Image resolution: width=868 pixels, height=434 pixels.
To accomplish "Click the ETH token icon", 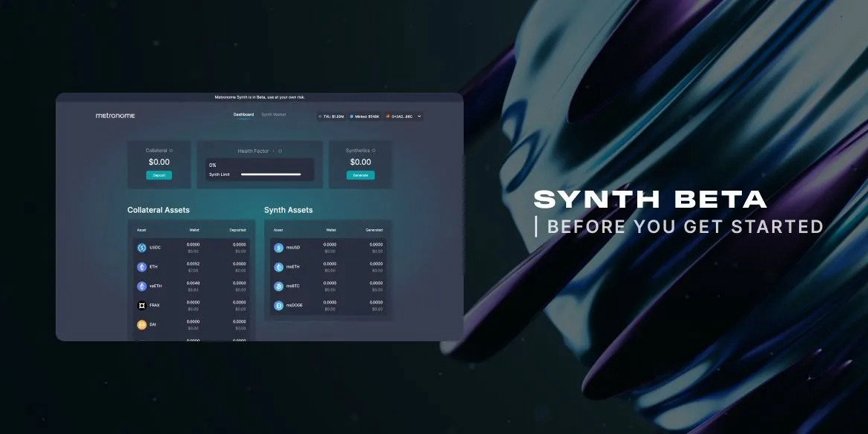I will 142,267.
